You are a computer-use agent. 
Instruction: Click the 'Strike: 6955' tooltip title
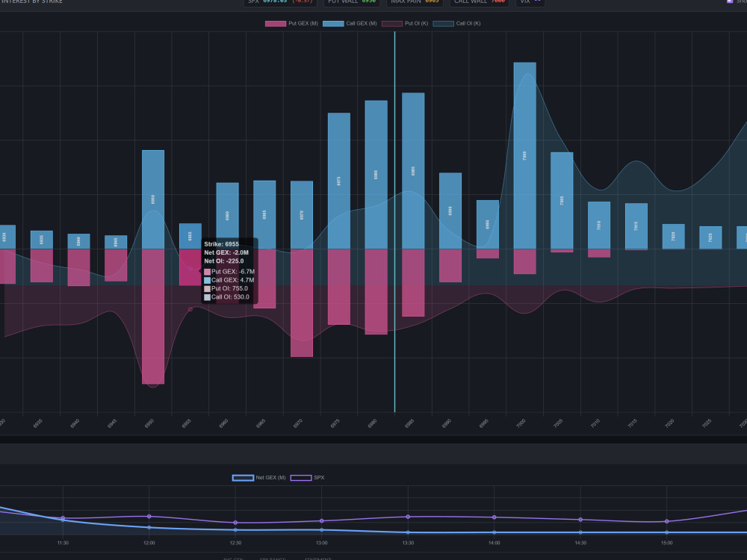click(222, 244)
